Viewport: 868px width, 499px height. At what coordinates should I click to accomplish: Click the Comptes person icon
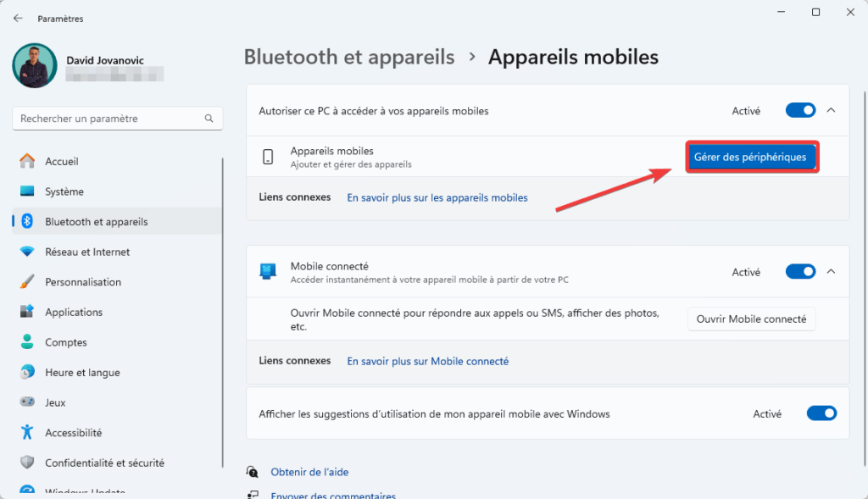(27, 342)
